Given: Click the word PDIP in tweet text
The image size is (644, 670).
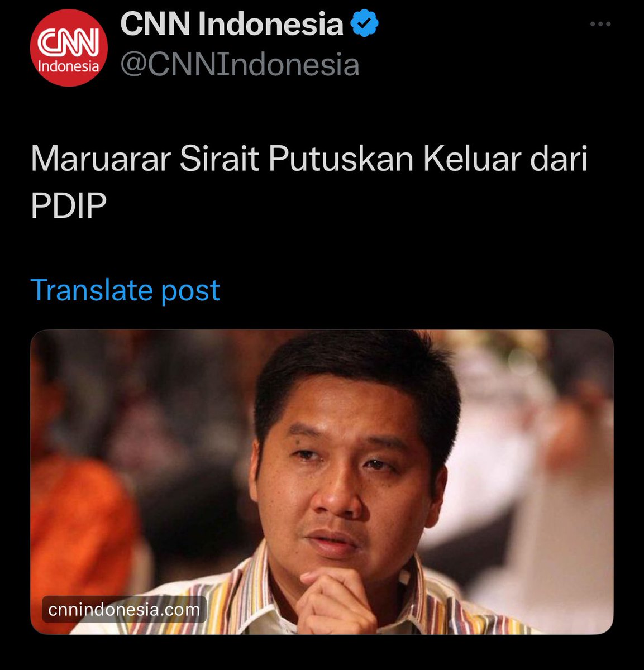Looking at the screenshot, I should pyautogui.click(x=68, y=206).
